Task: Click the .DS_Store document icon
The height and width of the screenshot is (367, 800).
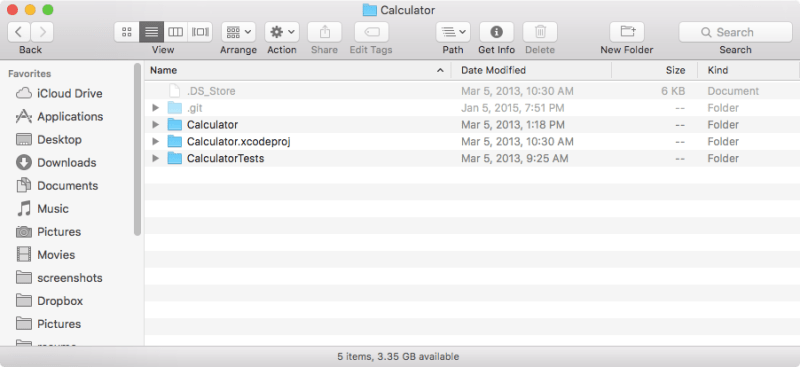Action: 175,91
